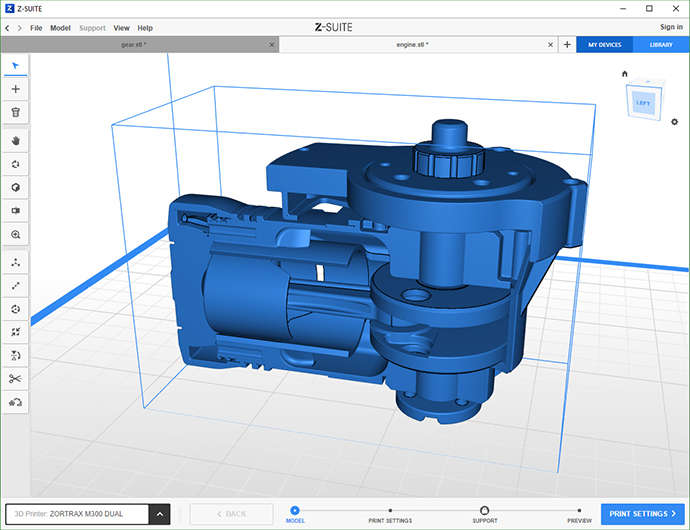The image size is (690, 530).
Task: Add a new tab with plus button
Action: click(x=567, y=45)
